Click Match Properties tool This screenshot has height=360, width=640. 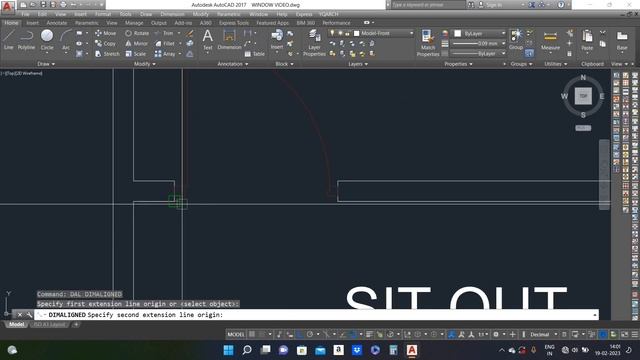428,42
